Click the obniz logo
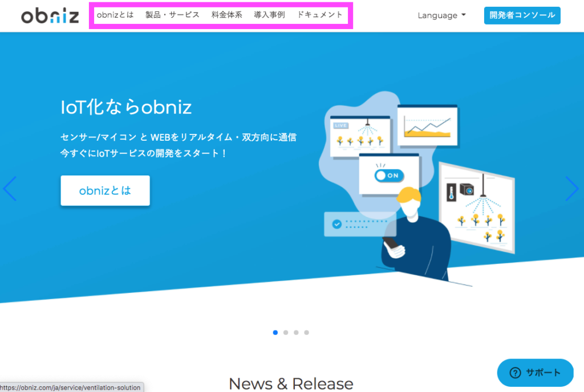The height and width of the screenshot is (392, 584). (50, 15)
